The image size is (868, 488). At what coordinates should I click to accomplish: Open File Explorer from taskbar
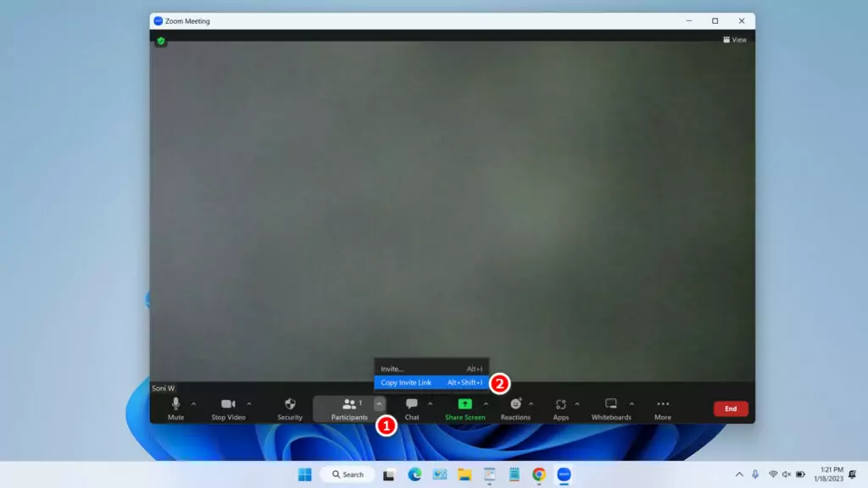[x=465, y=474]
